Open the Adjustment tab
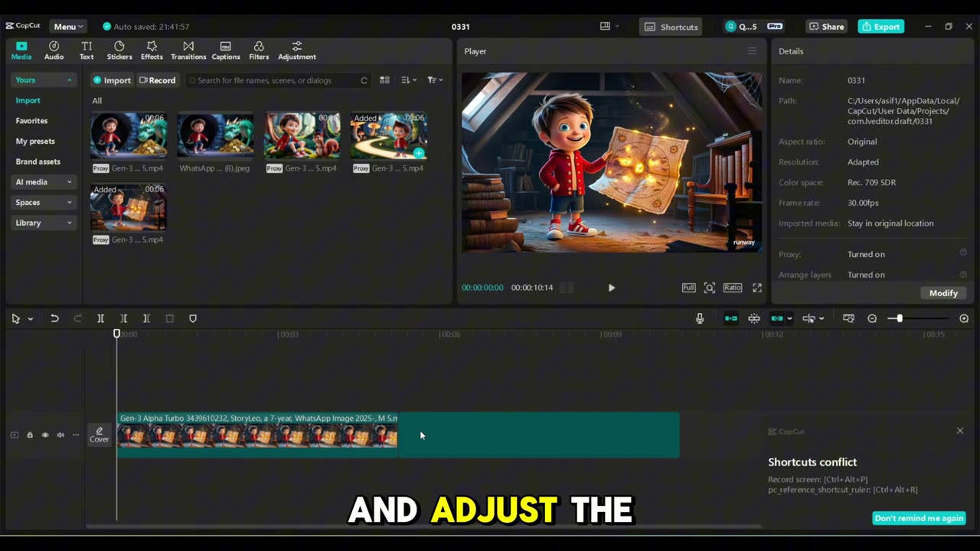This screenshot has width=980, height=551. click(297, 51)
